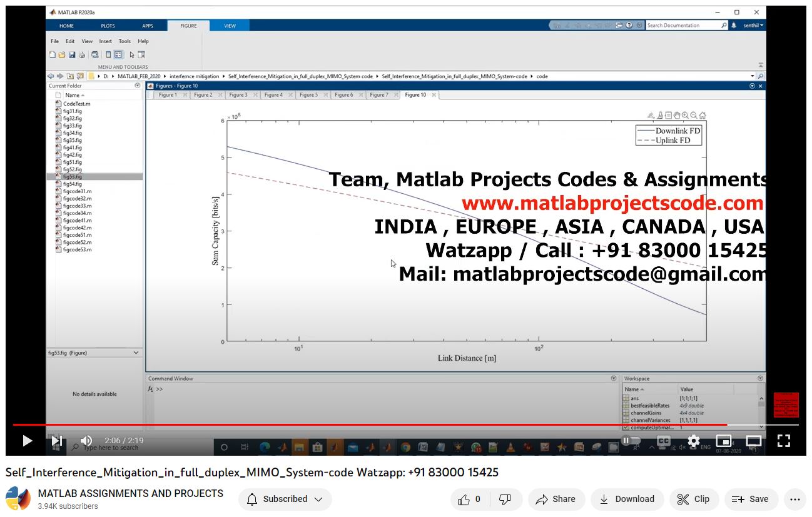Select CodeTest.m in Current Folder list
This screenshot has width=812, height=517.
coord(76,104)
